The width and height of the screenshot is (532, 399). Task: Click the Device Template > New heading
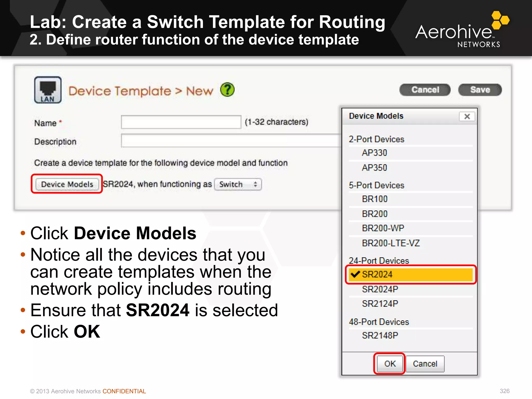tap(141, 91)
